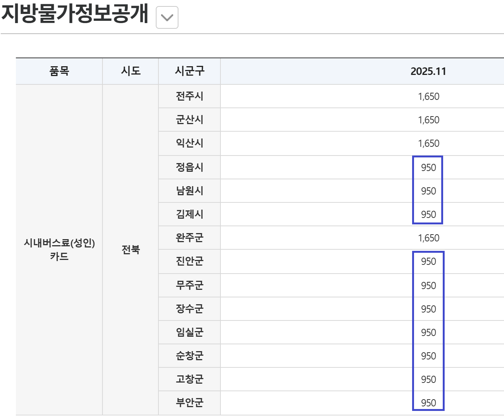The image size is (504, 420).
Task: Select the 전북 province cell
Action: point(130,250)
